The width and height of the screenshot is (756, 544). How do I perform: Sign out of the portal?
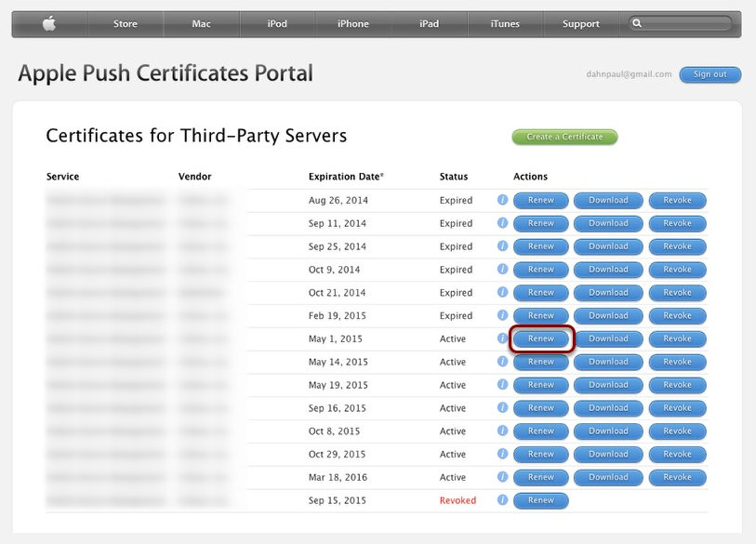coord(710,74)
